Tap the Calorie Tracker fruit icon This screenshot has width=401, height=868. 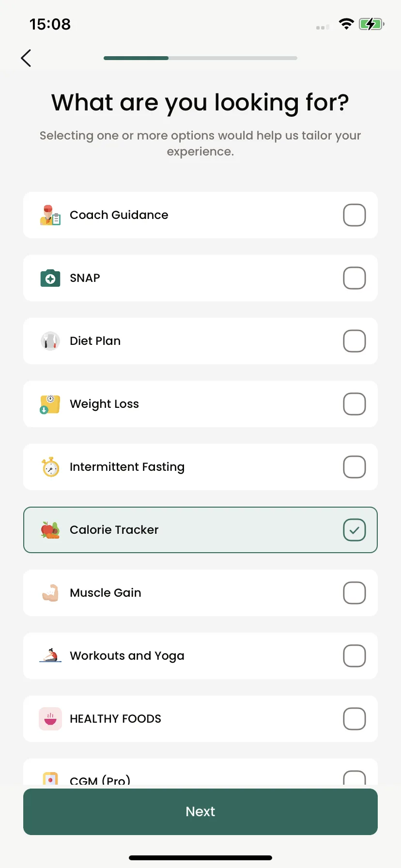click(50, 530)
